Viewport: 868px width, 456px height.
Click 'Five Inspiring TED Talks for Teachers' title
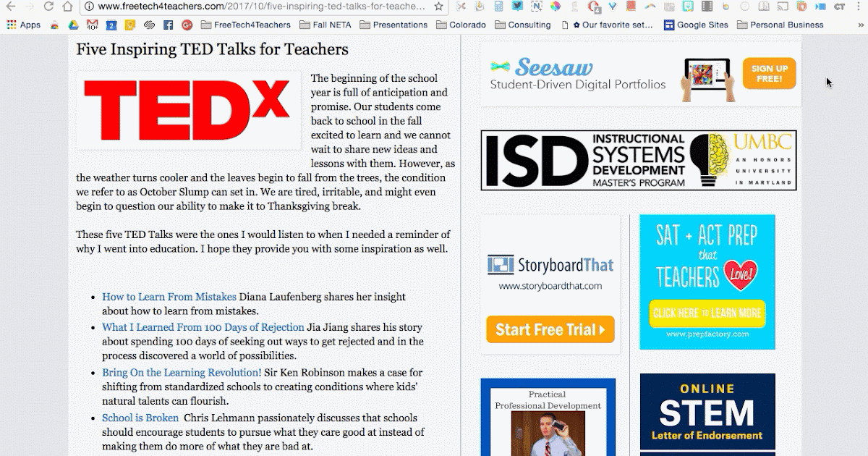pos(212,50)
